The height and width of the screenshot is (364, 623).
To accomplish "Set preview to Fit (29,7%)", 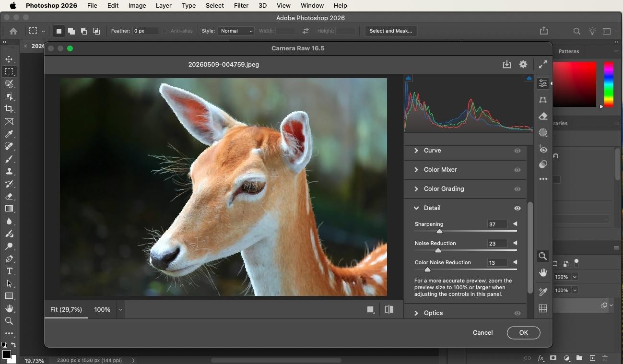I will [66, 310].
